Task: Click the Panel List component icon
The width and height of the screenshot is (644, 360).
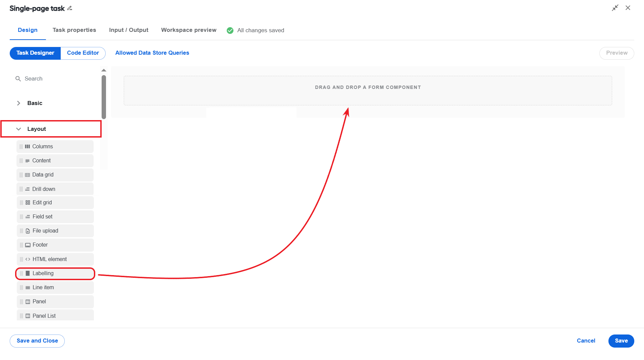Action: [x=28, y=316]
